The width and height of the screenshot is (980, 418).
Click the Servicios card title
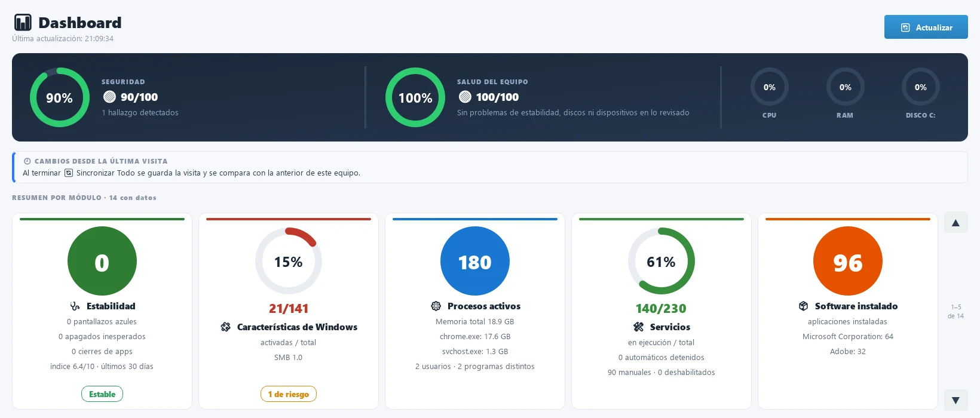click(x=670, y=327)
